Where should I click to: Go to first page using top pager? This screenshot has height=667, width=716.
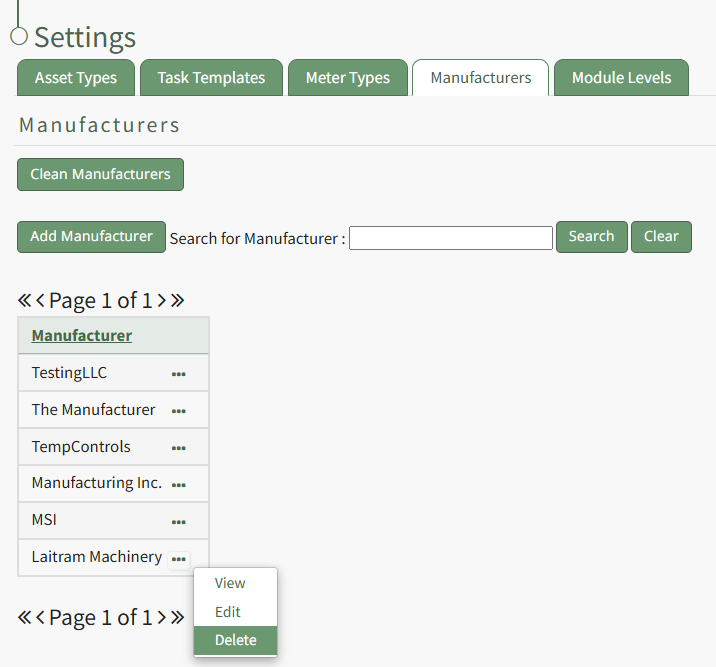coord(25,300)
